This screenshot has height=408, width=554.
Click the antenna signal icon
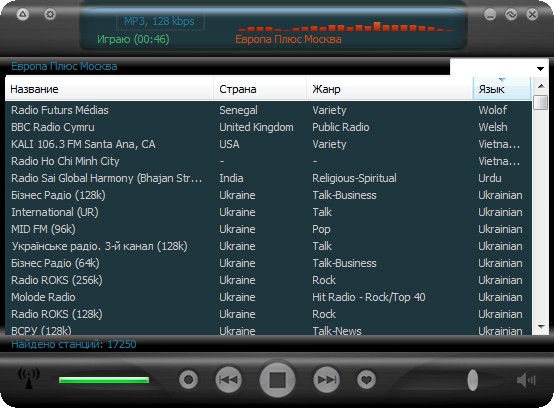(29, 378)
